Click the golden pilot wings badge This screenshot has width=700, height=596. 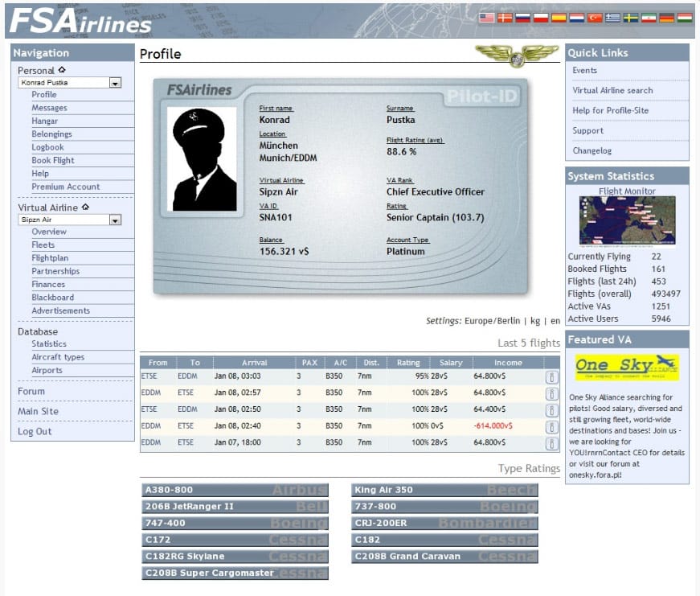point(516,55)
